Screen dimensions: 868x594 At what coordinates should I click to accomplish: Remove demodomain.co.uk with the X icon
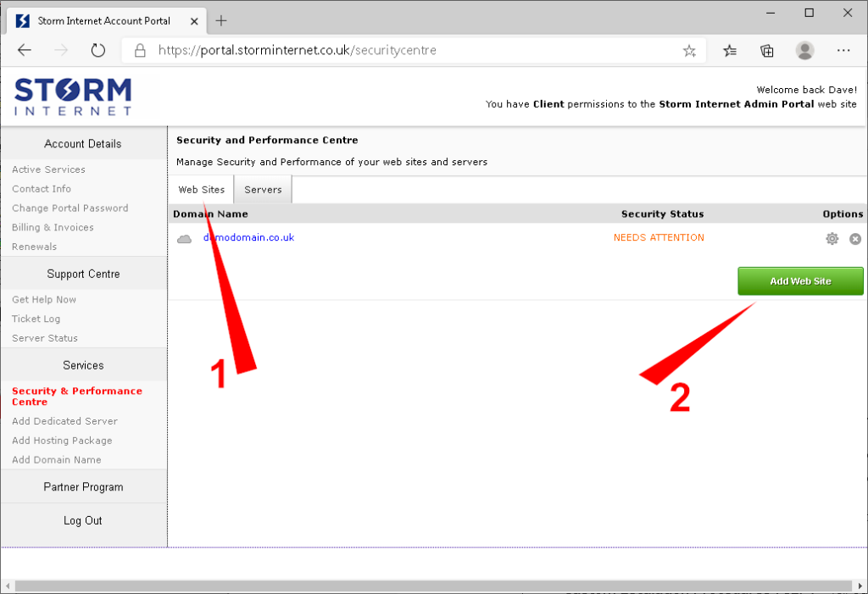pos(855,239)
